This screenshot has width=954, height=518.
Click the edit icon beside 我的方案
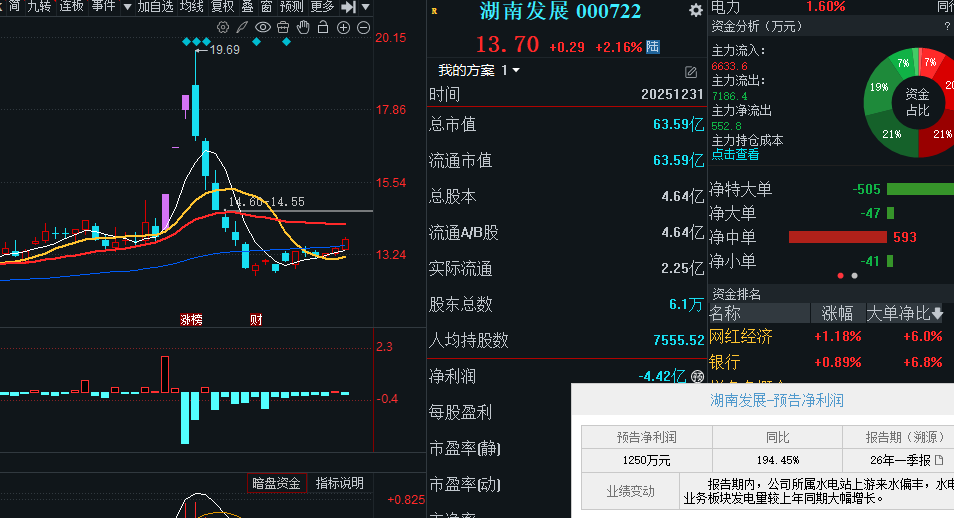(690, 72)
